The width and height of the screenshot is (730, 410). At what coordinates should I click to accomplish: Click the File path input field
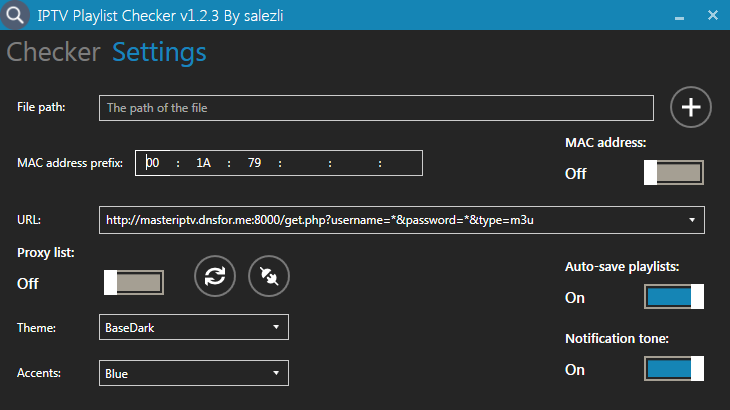tap(376, 107)
